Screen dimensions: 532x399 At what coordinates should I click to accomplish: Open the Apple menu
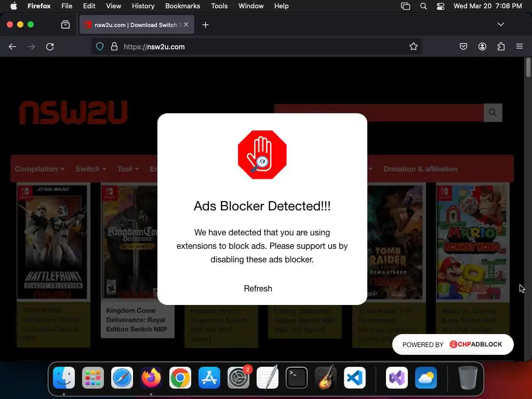13,6
